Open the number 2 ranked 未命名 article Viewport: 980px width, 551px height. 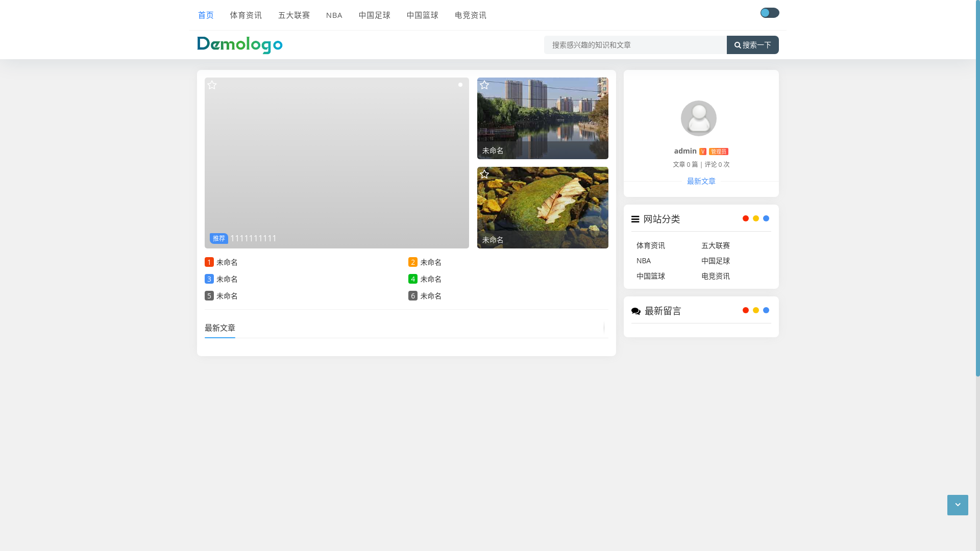point(430,262)
